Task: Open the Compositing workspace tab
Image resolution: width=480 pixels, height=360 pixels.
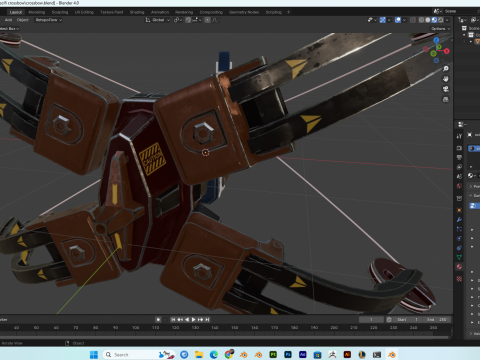Action: (x=211, y=12)
